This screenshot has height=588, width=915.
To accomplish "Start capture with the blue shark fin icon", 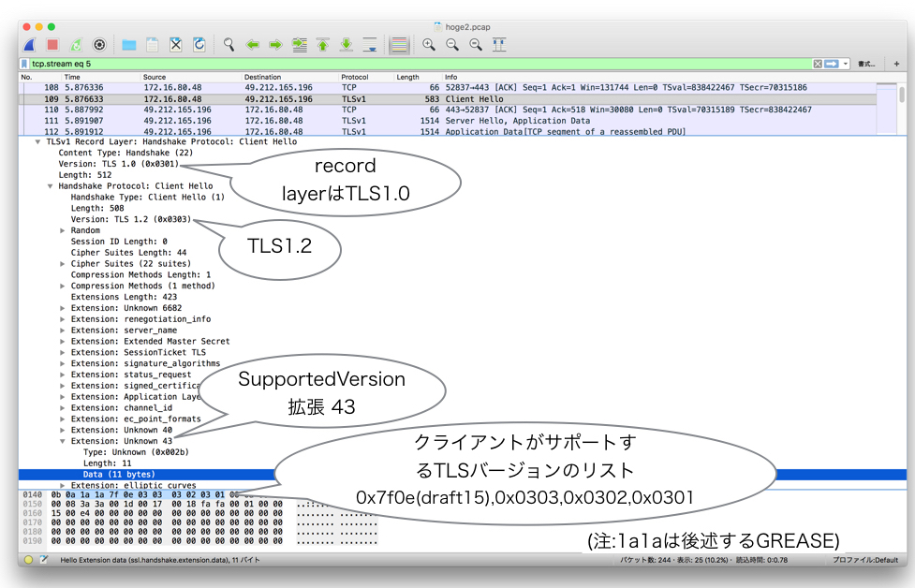I will [x=30, y=45].
